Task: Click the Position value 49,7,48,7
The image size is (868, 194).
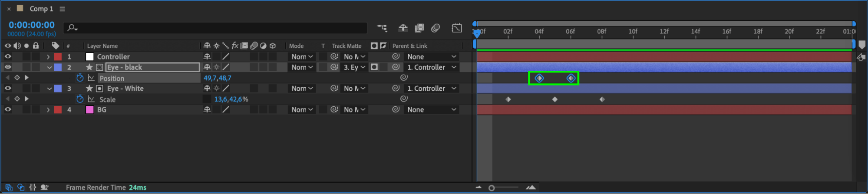Action: click(x=218, y=78)
